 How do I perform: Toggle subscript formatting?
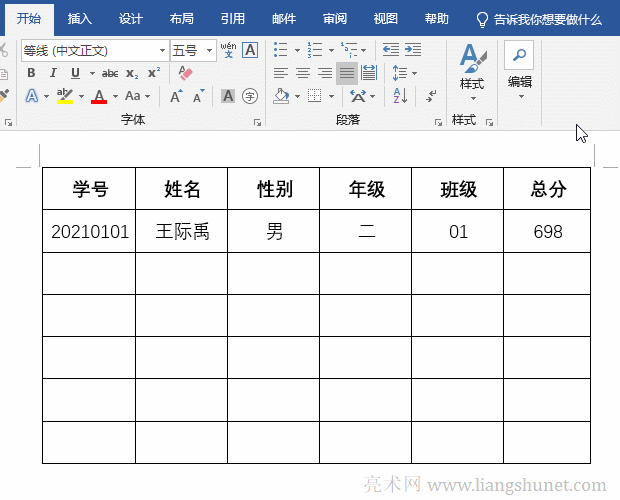[x=132, y=74]
